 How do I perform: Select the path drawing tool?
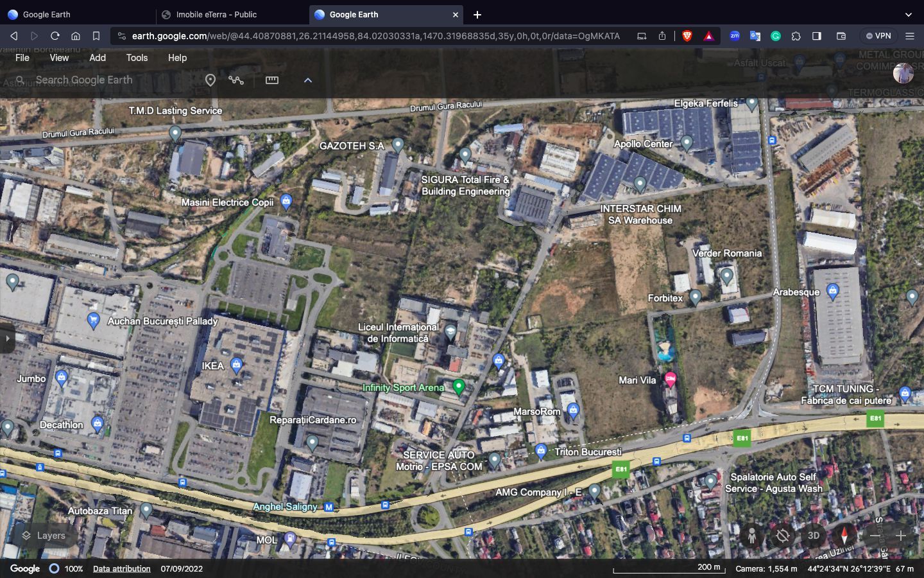pyautogui.click(x=237, y=80)
